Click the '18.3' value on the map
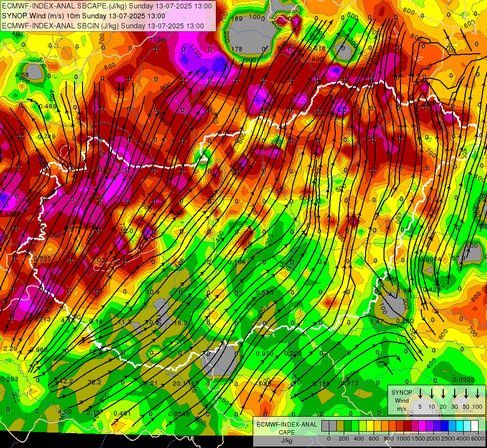The image size is (487, 448). pyautogui.click(x=181, y=323)
